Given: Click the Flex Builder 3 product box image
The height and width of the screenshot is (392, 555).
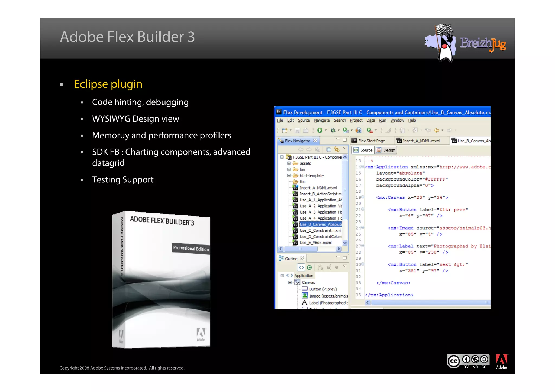Looking at the screenshot, I should pos(161,280).
